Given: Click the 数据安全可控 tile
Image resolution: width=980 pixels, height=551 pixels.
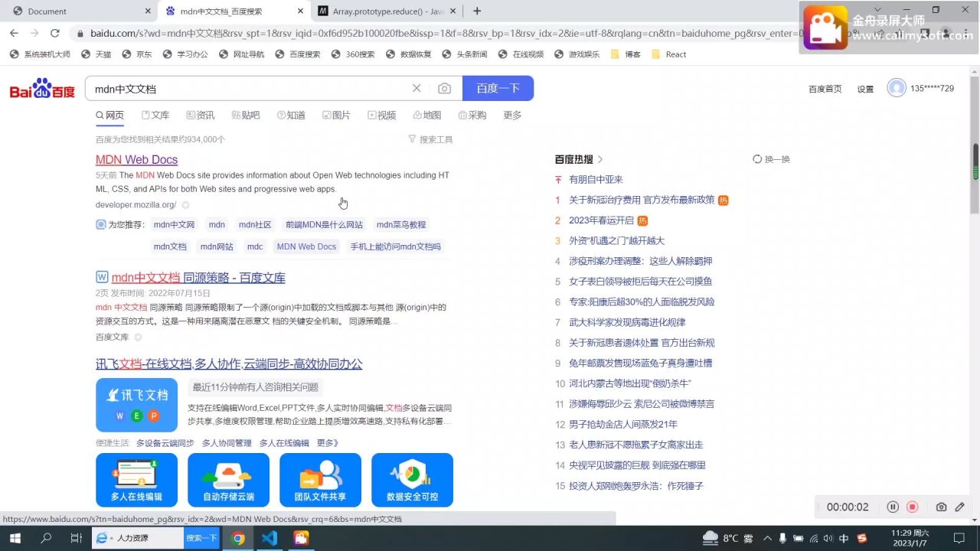Looking at the screenshot, I should [412, 480].
